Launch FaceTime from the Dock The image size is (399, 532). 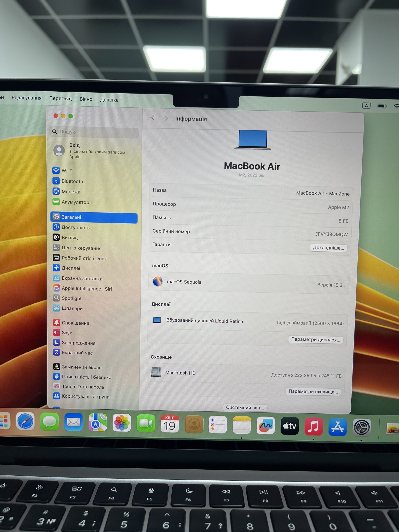click(146, 424)
